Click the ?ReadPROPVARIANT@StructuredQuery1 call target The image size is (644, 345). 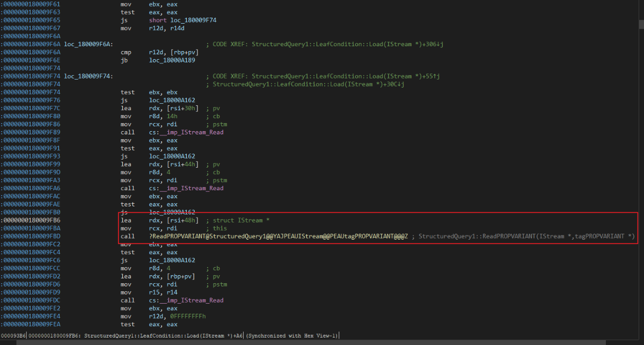[279, 236]
